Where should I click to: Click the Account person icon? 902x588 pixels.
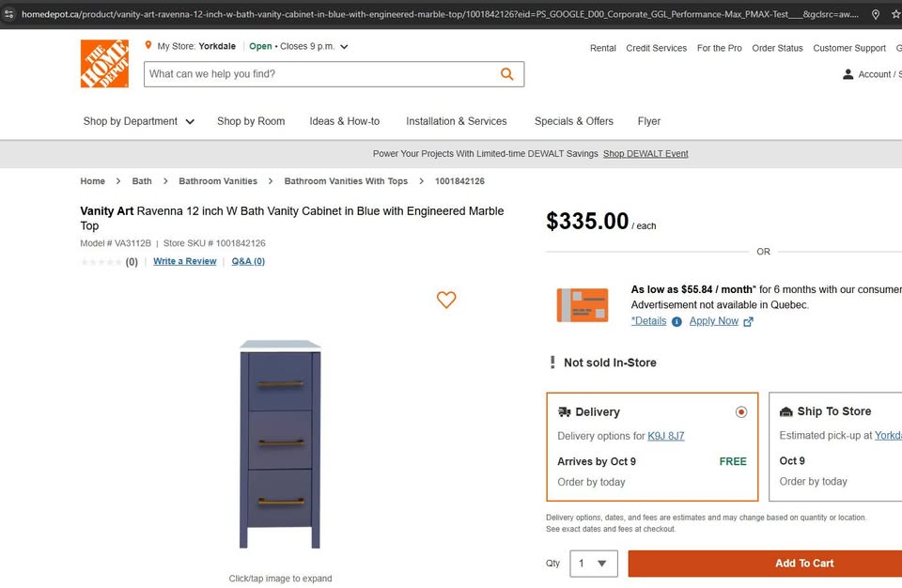click(x=848, y=74)
